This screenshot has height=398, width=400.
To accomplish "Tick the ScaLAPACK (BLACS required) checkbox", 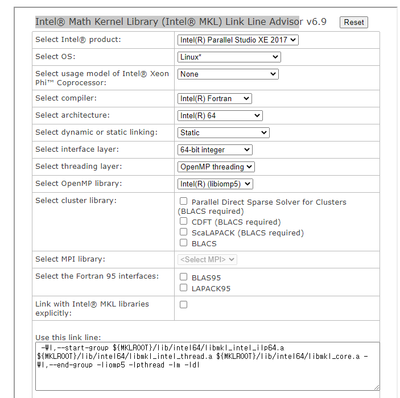I will (x=183, y=232).
